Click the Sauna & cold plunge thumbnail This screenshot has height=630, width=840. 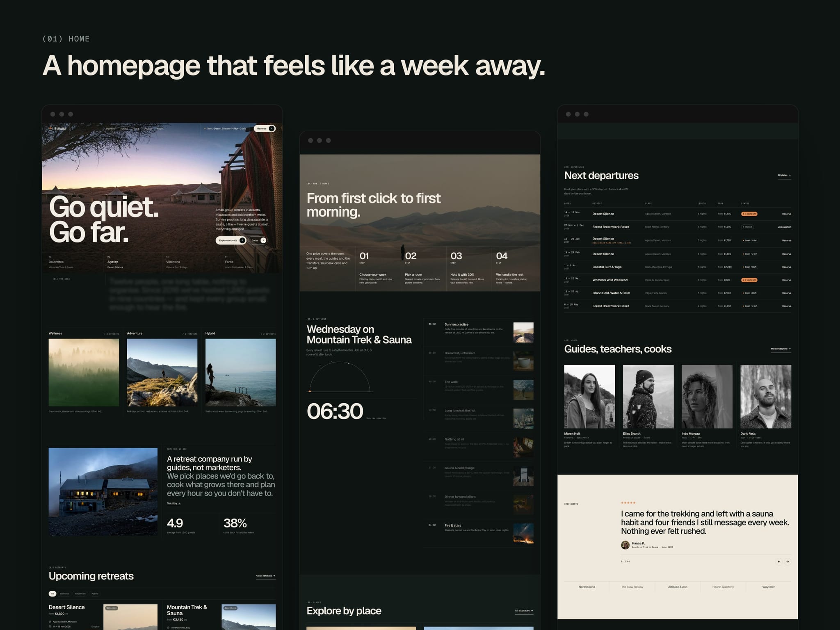click(x=523, y=476)
